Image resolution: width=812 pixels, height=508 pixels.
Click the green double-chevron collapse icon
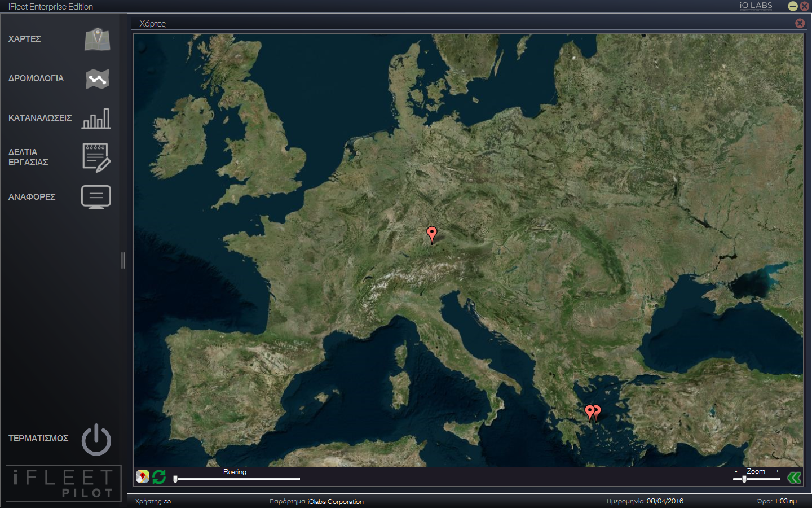tap(794, 478)
